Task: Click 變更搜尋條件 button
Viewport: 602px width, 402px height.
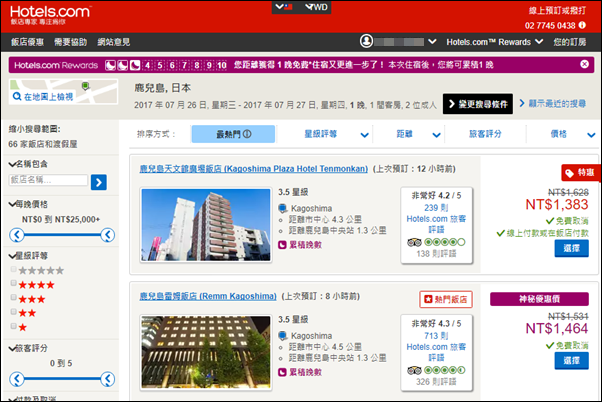Action: pos(478,104)
